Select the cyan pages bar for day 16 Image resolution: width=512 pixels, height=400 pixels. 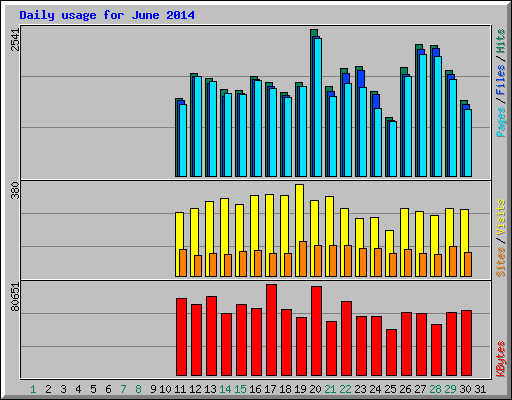[258, 128]
